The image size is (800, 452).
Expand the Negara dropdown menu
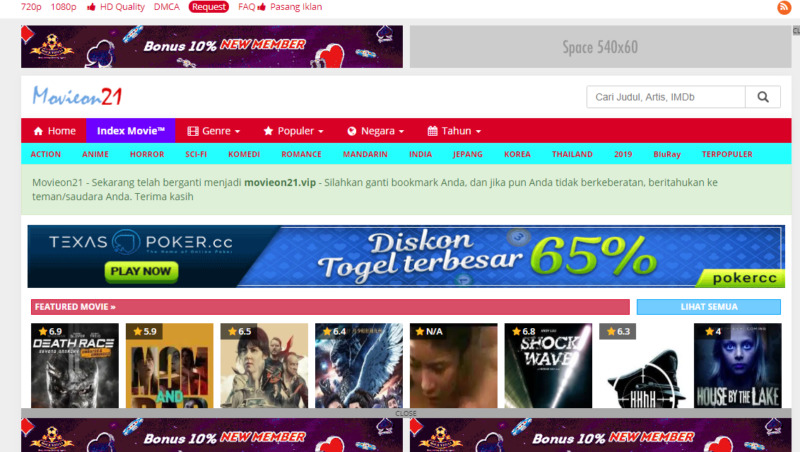click(376, 131)
